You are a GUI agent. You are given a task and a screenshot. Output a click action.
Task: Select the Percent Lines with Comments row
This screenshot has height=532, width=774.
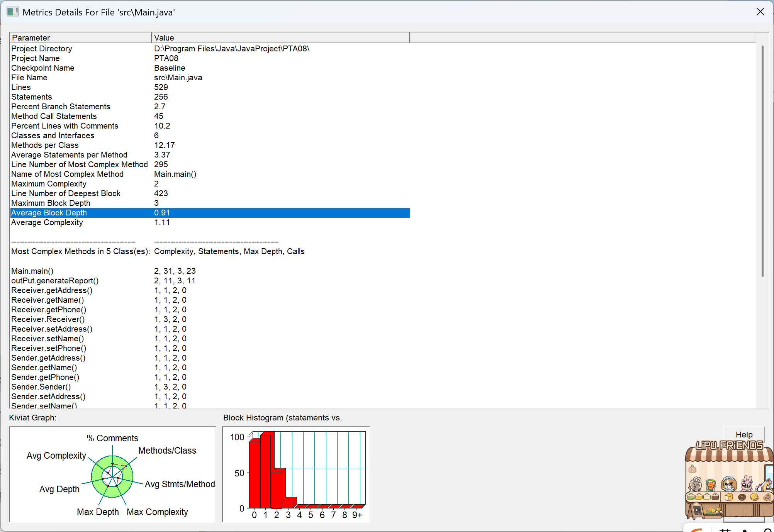pyautogui.click(x=64, y=126)
